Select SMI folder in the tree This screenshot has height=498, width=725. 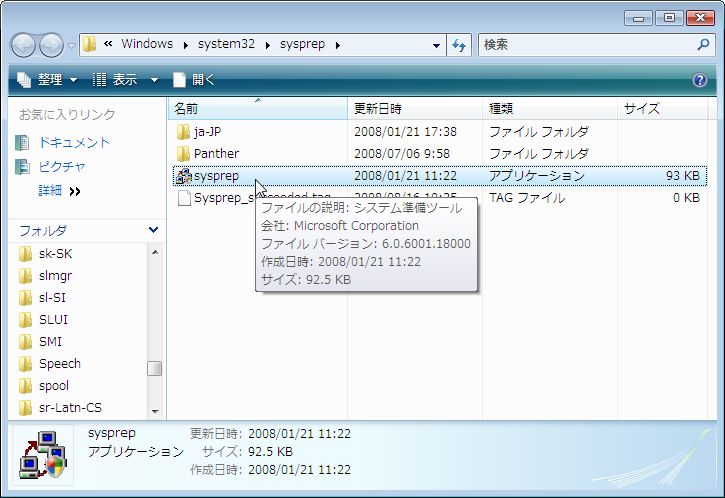click(x=50, y=342)
